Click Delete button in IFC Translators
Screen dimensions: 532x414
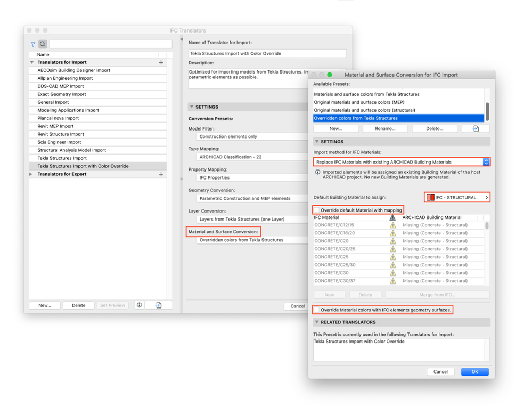coord(79,305)
